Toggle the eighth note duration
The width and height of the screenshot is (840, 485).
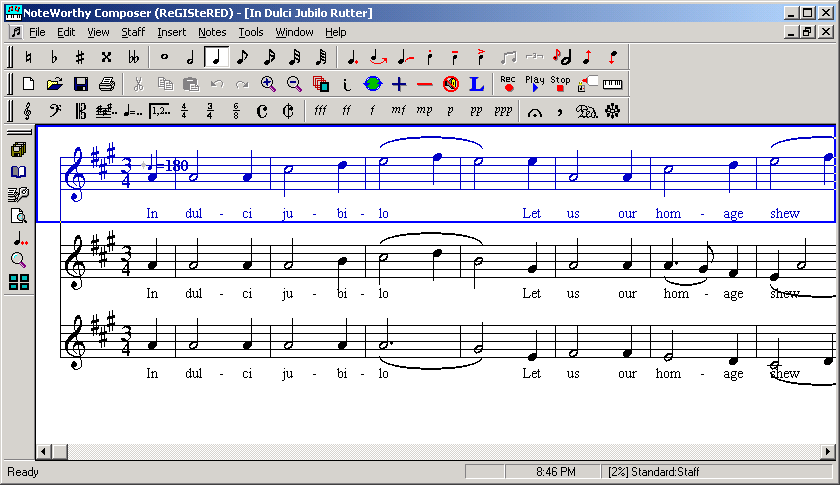pos(243,57)
